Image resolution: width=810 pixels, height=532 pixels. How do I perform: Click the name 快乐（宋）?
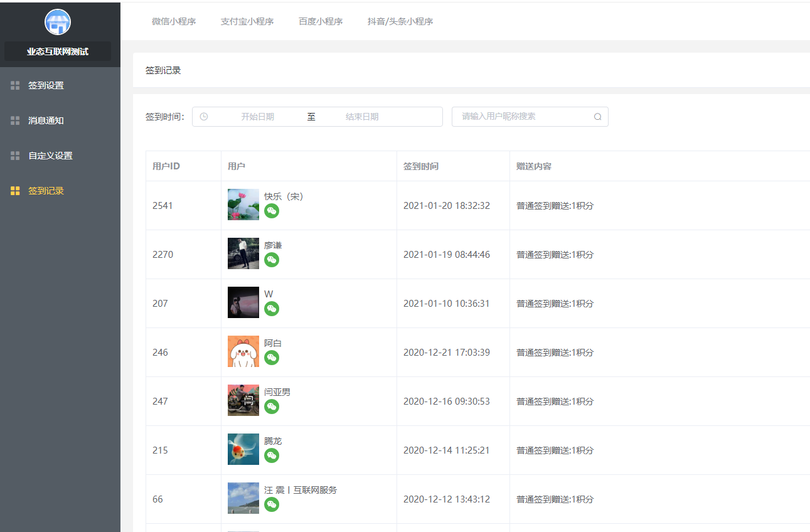(x=284, y=196)
